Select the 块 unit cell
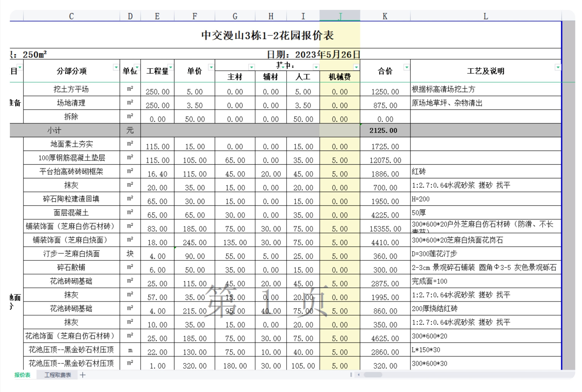 (130, 254)
